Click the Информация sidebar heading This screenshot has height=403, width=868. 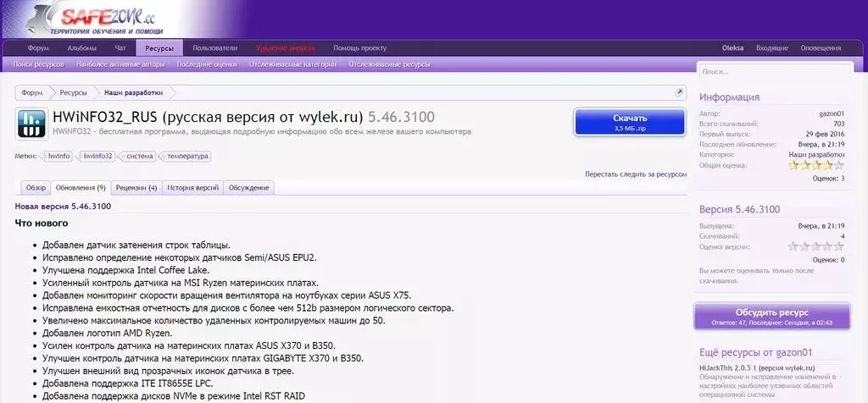[x=729, y=97]
